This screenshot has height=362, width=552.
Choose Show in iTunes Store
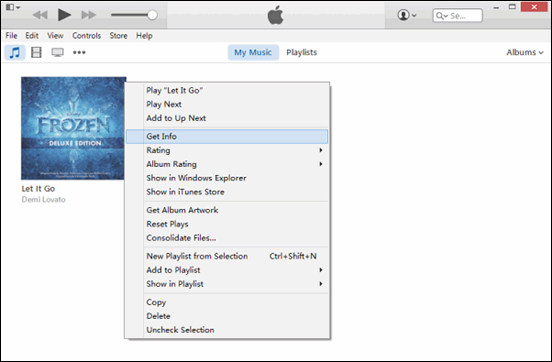click(x=227, y=192)
